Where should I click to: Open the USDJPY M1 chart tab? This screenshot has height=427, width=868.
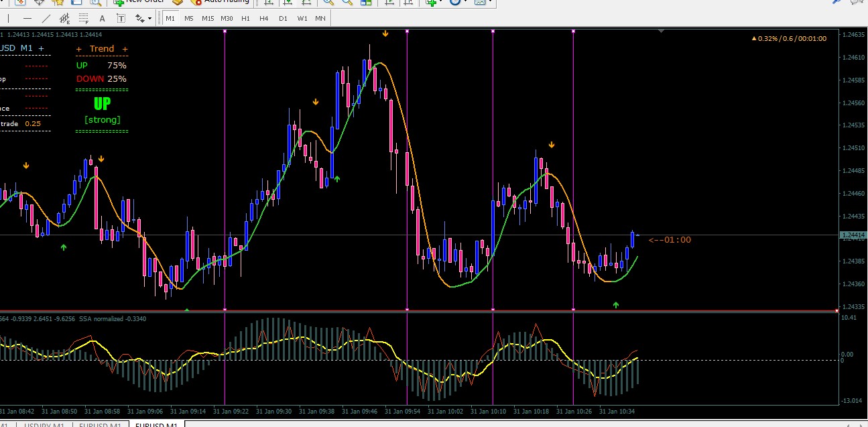point(44,424)
